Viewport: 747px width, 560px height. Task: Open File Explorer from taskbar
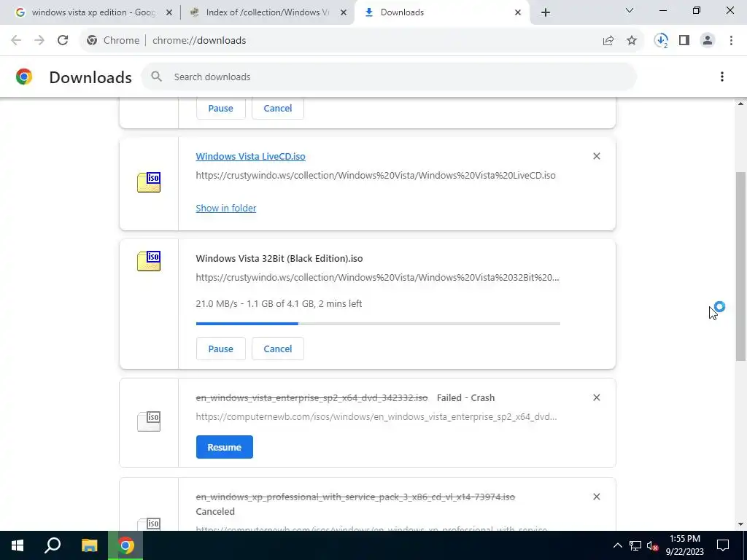click(89, 545)
